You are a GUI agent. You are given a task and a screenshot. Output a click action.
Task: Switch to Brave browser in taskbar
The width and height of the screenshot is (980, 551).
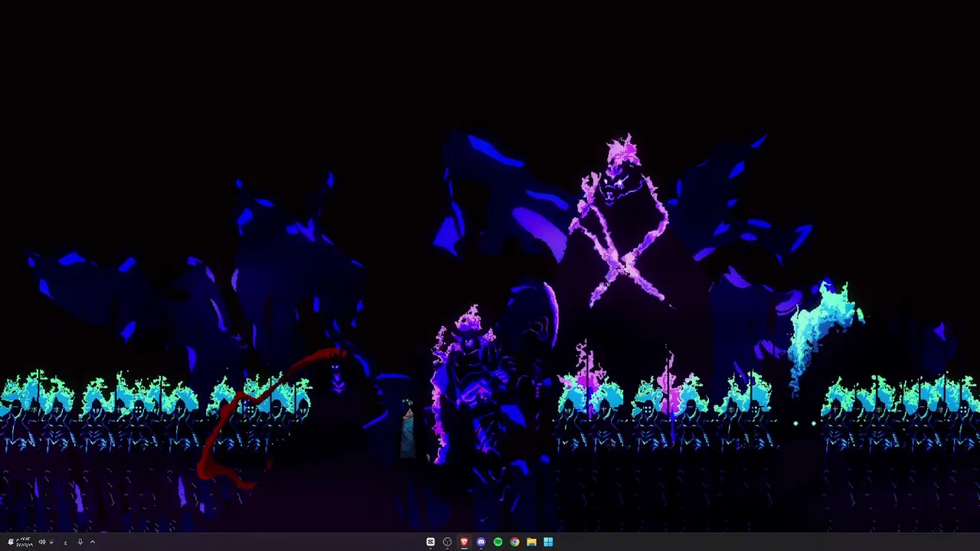(x=464, y=542)
